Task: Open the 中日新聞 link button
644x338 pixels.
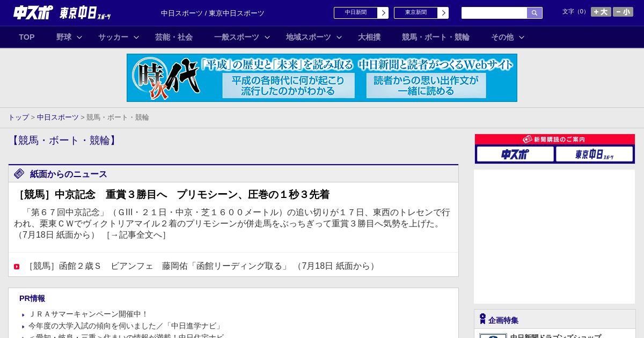Action: point(356,13)
